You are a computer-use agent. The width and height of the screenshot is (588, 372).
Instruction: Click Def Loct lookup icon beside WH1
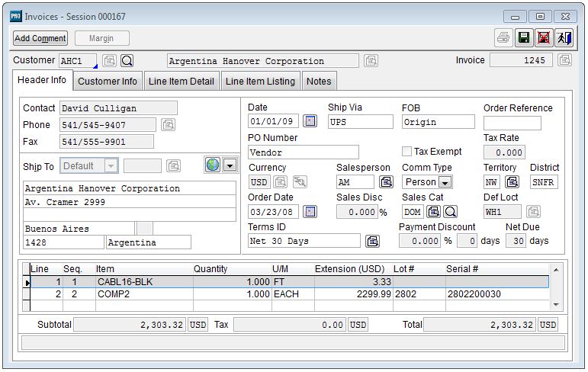[x=533, y=212]
